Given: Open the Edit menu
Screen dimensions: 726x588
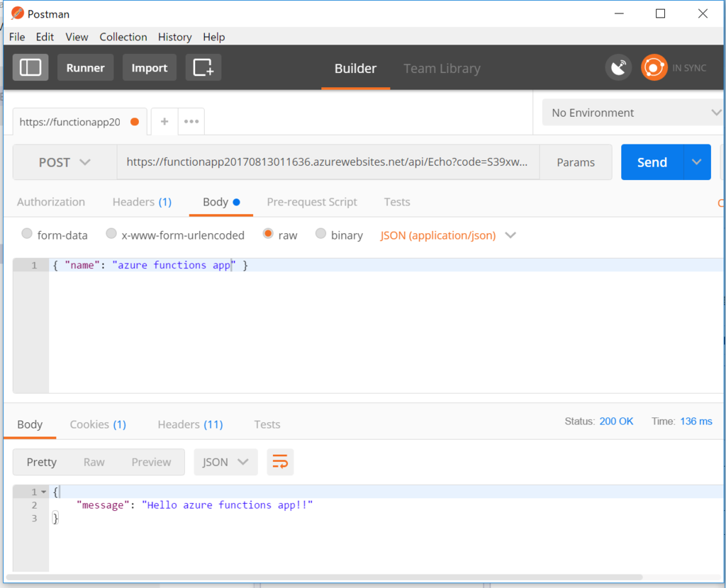Looking at the screenshot, I should (45, 37).
